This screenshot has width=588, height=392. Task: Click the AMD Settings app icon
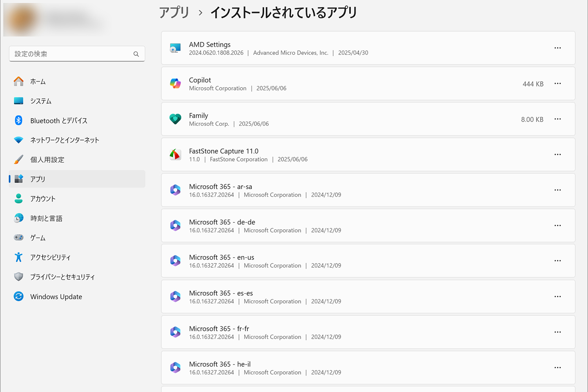(x=175, y=48)
